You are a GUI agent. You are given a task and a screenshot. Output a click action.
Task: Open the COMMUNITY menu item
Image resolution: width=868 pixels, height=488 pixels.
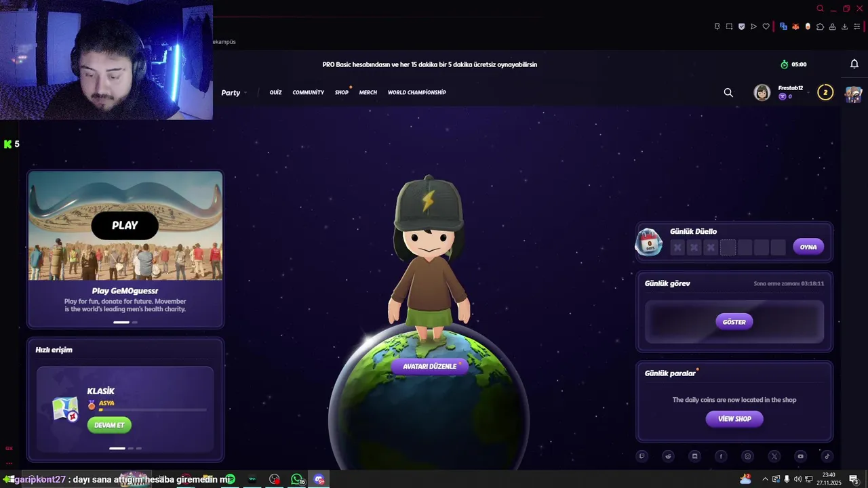tap(309, 92)
